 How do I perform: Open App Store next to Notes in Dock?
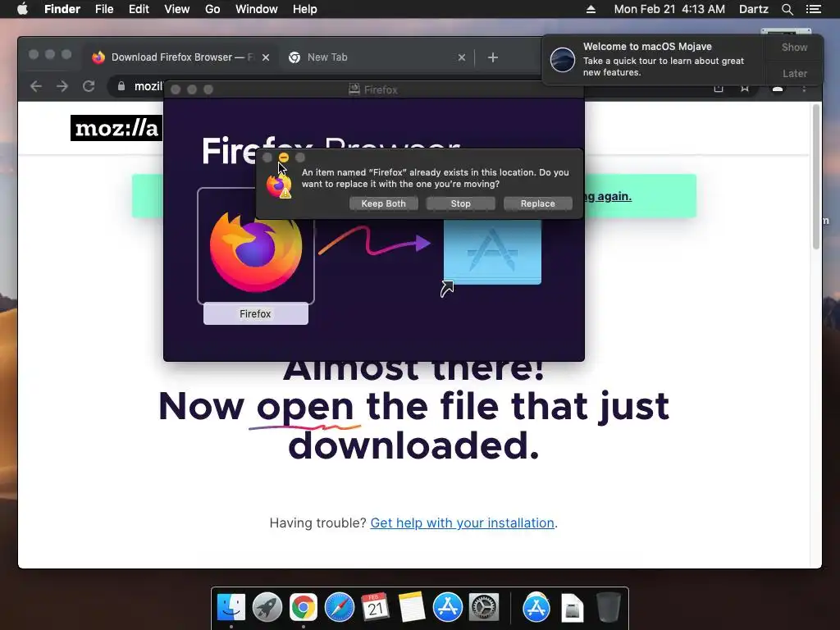pyautogui.click(x=447, y=608)
